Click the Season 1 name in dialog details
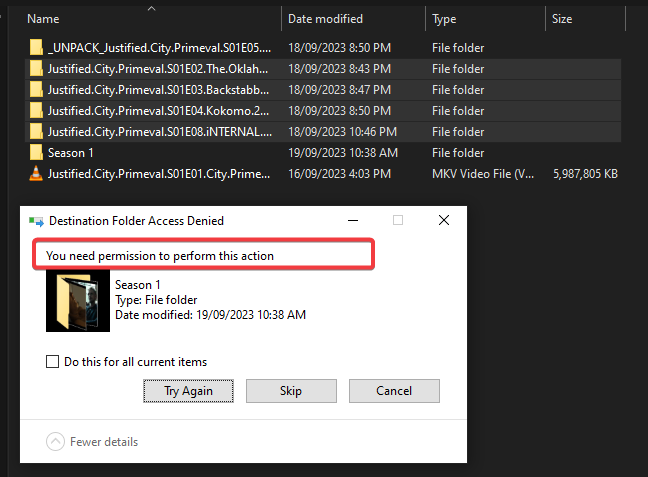This screenshot has width=648, height=477. click(x=138, y=285)
